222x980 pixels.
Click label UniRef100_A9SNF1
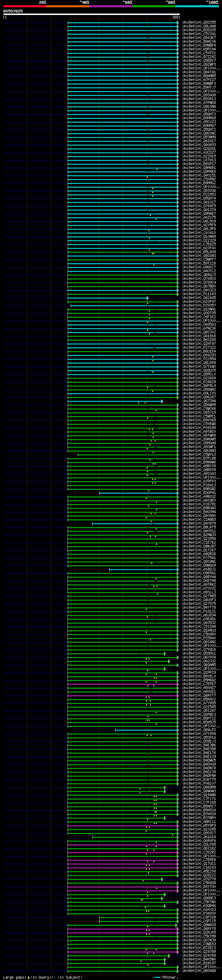pos(199,447)
